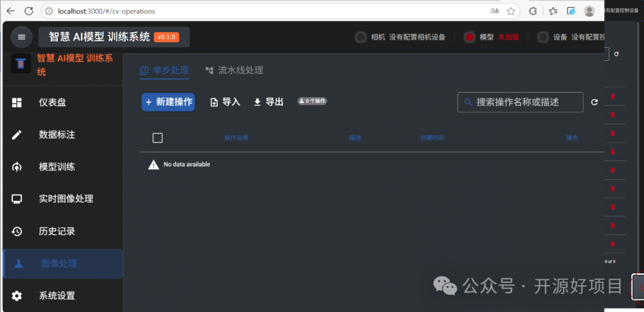This screenshot has width=644, height=312.
Task: Focus the 搜索操作名称或描述 search field
Action: 521,102
